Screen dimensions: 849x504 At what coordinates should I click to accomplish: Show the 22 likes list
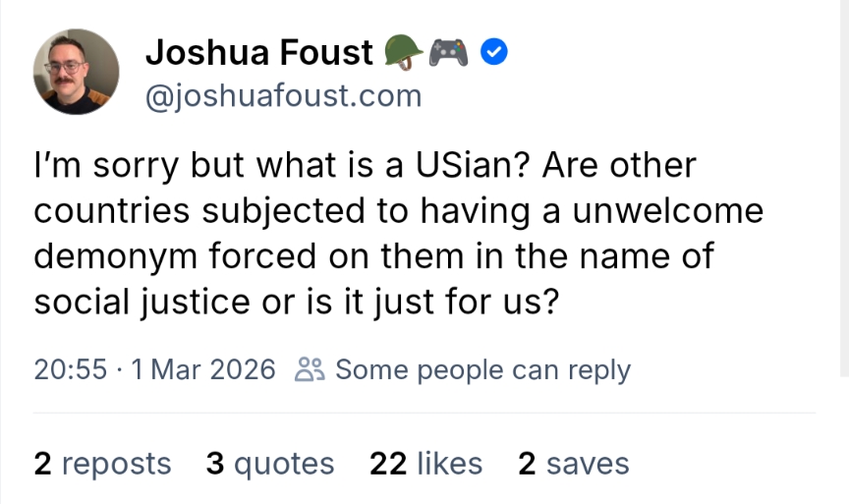point(425,463)
